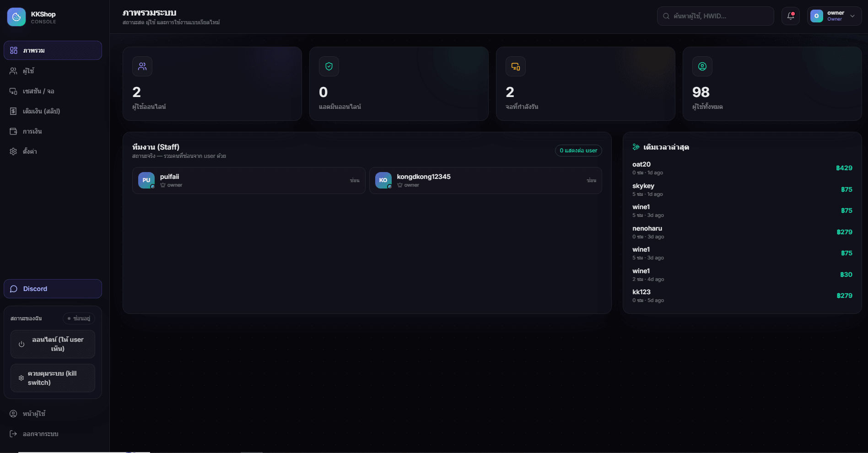
Task: Click ออกจากระบบ to log out
Action: point(53,434)
